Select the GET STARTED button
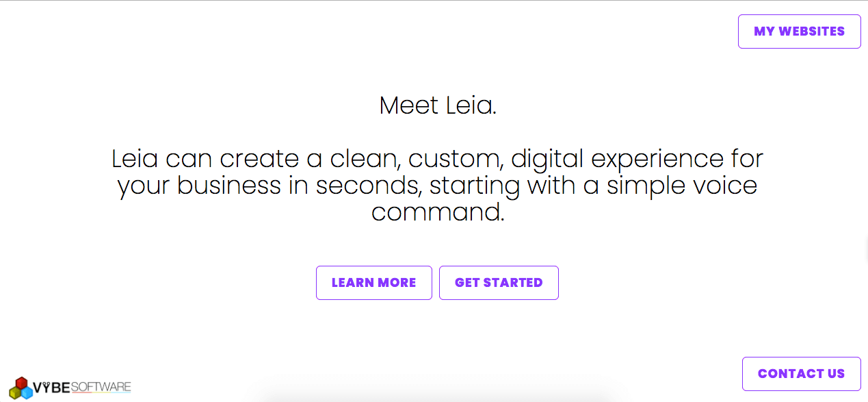This screenshot has width=868, height=402. 499,283
